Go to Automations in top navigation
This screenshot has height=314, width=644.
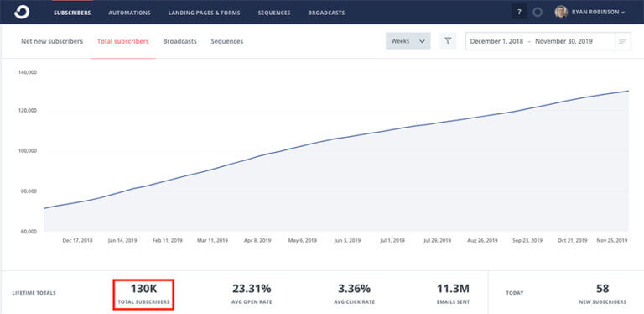coord(129,13)
